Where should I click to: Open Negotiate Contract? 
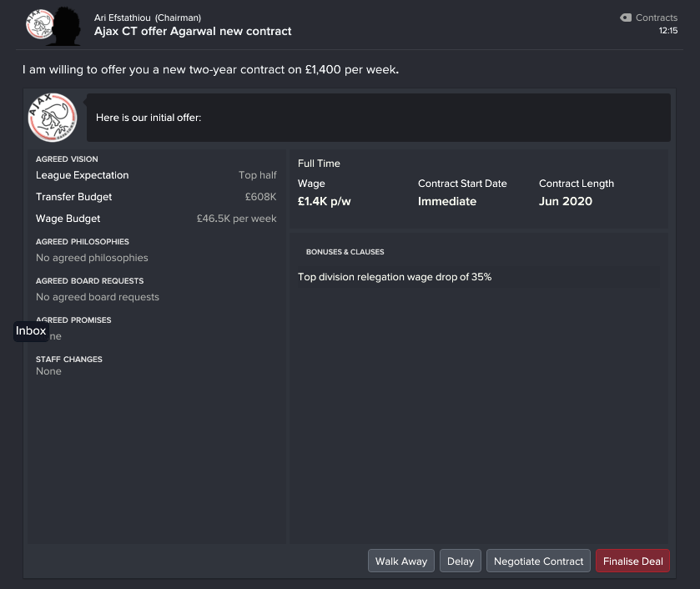coord(538,561)
